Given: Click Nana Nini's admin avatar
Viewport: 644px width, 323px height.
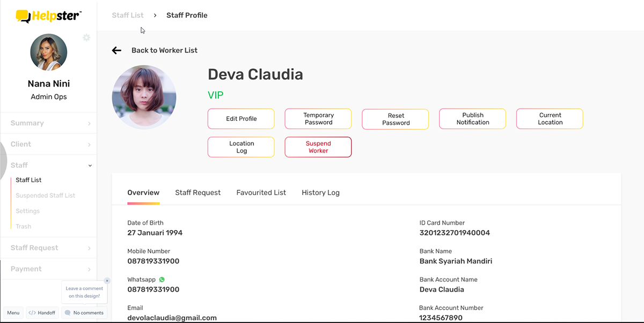Looking at the screenshot, I should pos(49,52).
